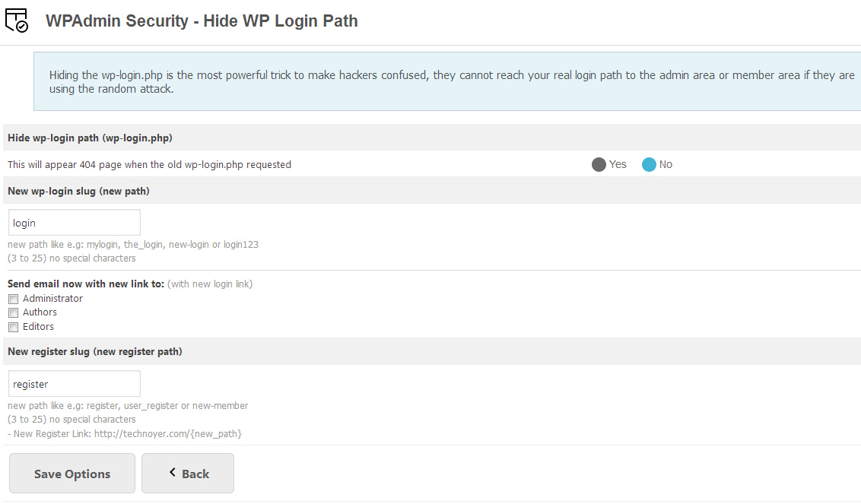
Task: Select the Yes radio for hiding wp-login
Action: click(599, 165)
